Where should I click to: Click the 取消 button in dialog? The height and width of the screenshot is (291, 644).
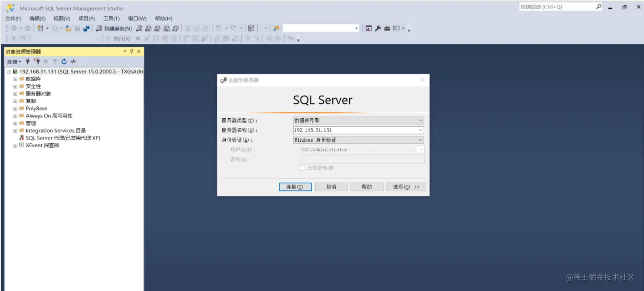pos(331,187)
